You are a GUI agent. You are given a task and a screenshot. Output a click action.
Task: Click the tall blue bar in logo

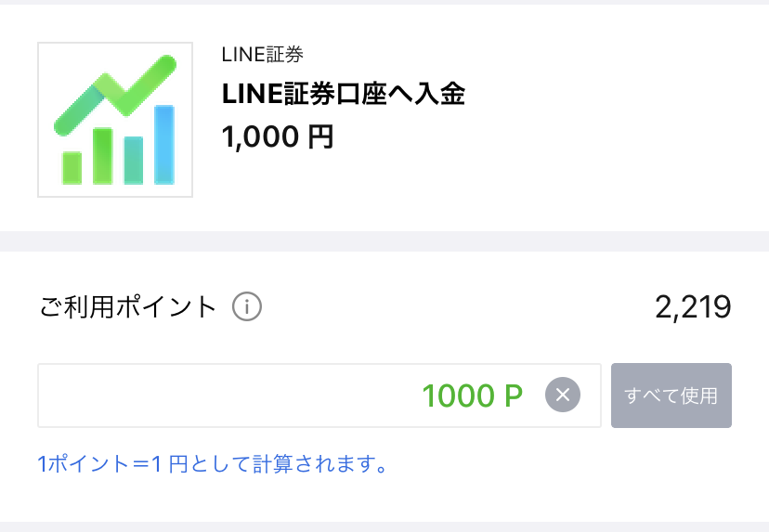coord(164,145)
